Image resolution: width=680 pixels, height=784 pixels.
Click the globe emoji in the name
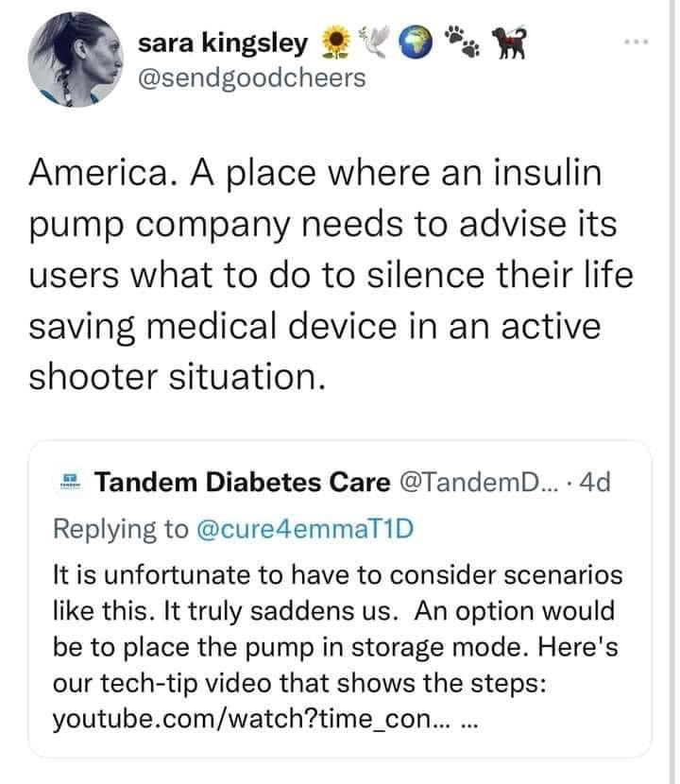pyautogui.click(x=416, y=43)
